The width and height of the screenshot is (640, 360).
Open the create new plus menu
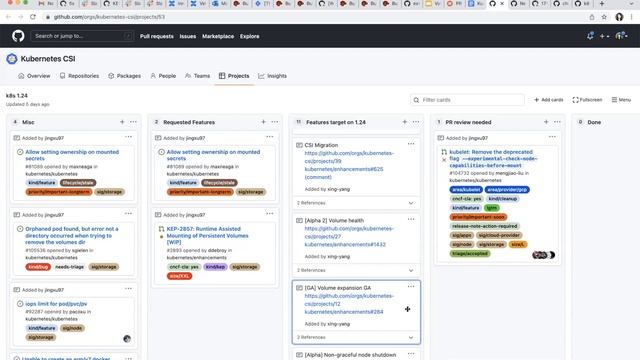click(604, 36)
